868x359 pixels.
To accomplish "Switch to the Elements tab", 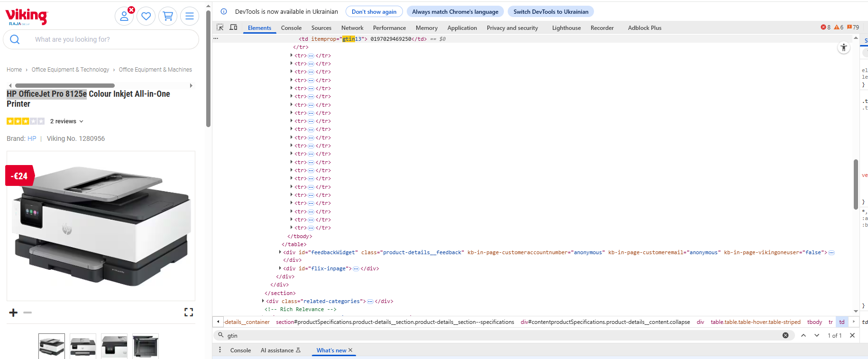I will coord(259,28).
